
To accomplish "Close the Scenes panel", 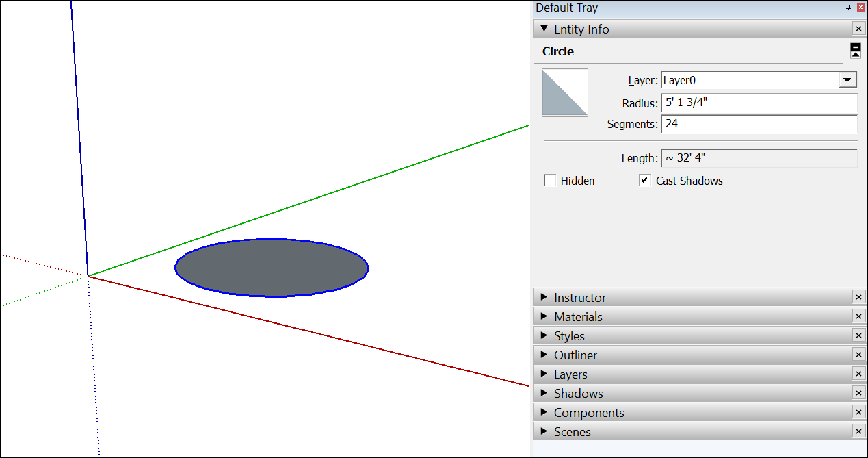I will point(858,431).
